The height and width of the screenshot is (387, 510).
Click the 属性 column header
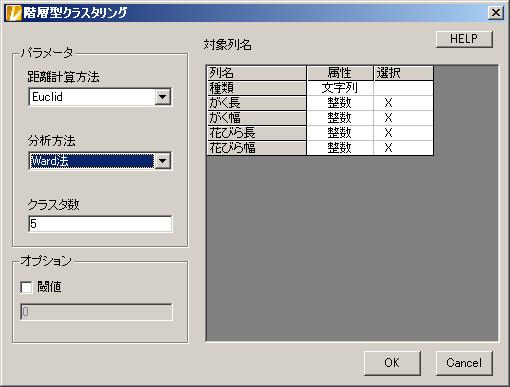pos(340,73)
